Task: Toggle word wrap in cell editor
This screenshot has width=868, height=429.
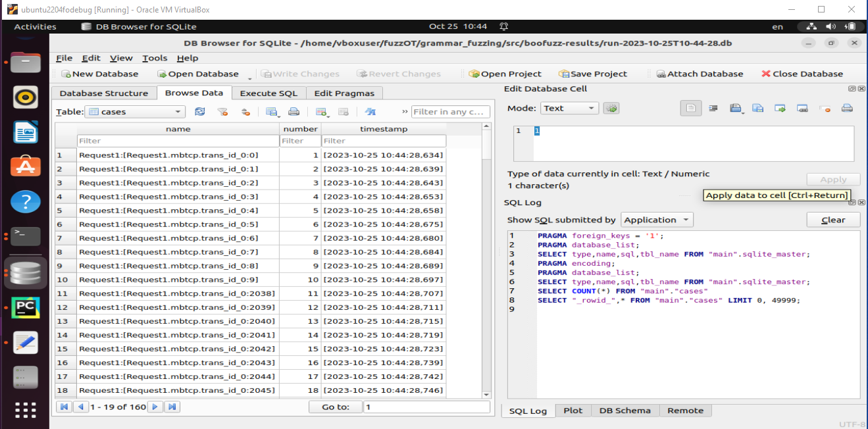Action: pos(714,108)
